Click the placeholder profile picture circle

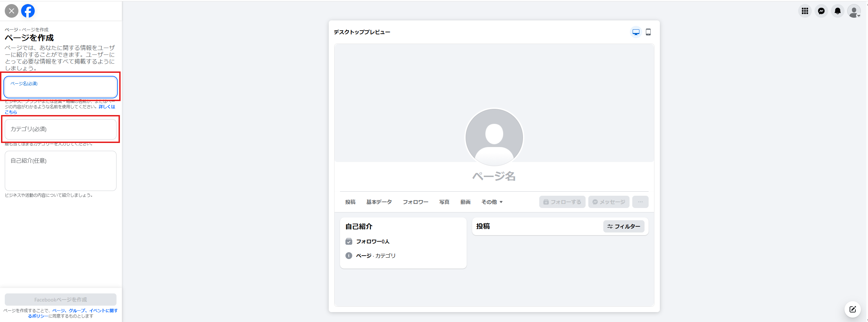(x=494, y=137)
